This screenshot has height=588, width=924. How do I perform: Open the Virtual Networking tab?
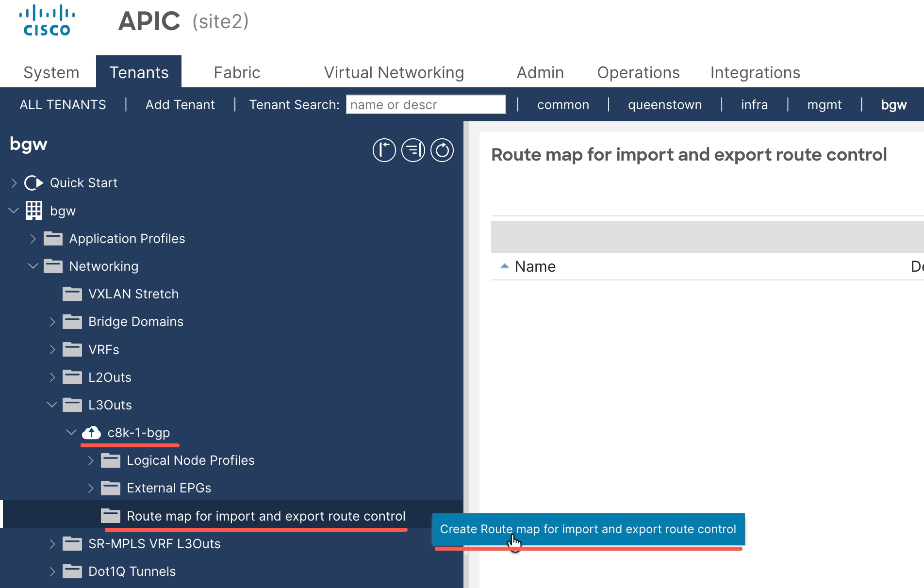click(394, 72)
